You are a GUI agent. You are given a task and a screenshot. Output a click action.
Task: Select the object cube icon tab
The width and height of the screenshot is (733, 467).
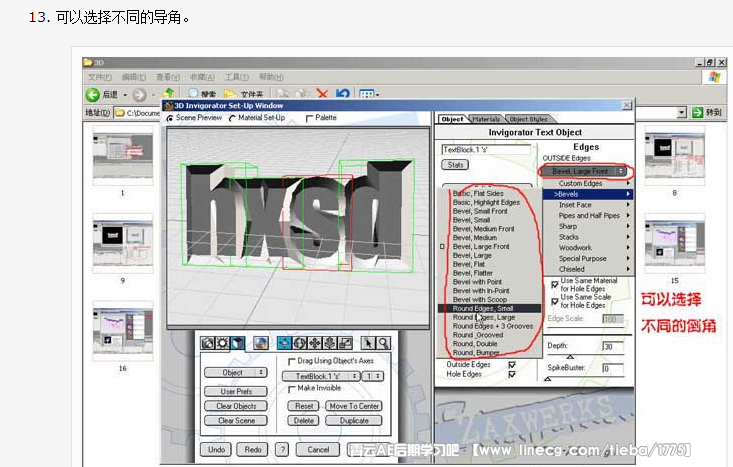[x=237, y=344]
